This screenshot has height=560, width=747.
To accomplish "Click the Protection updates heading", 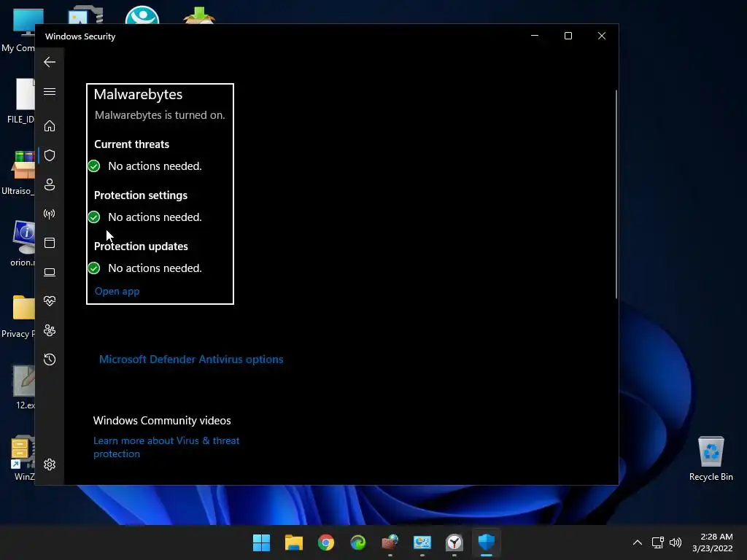I will pyautogui.click(x=141, y=246).
